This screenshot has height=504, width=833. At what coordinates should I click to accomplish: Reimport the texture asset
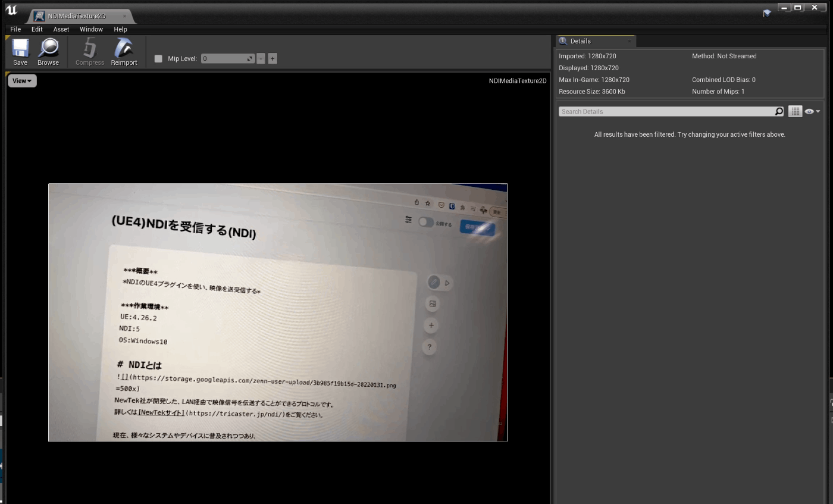point(124,52)
